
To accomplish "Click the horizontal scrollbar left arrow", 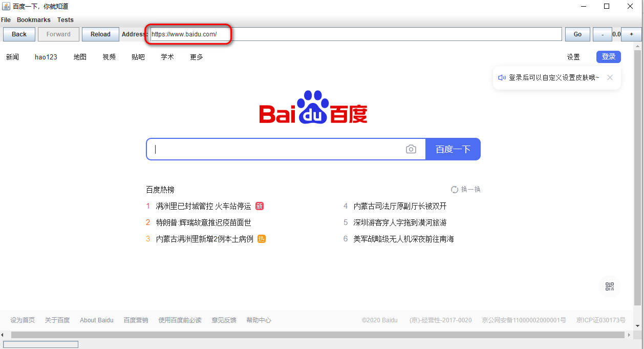I will 3,335.
